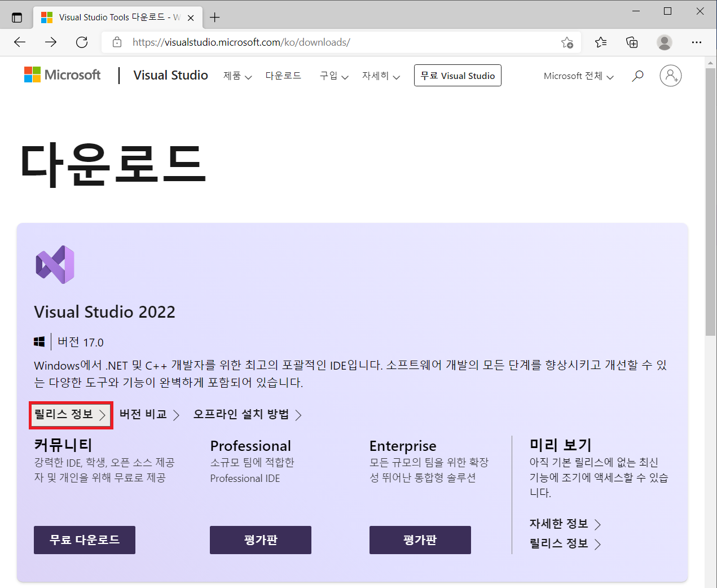Open the Favorites list icon

coord(601,42)
